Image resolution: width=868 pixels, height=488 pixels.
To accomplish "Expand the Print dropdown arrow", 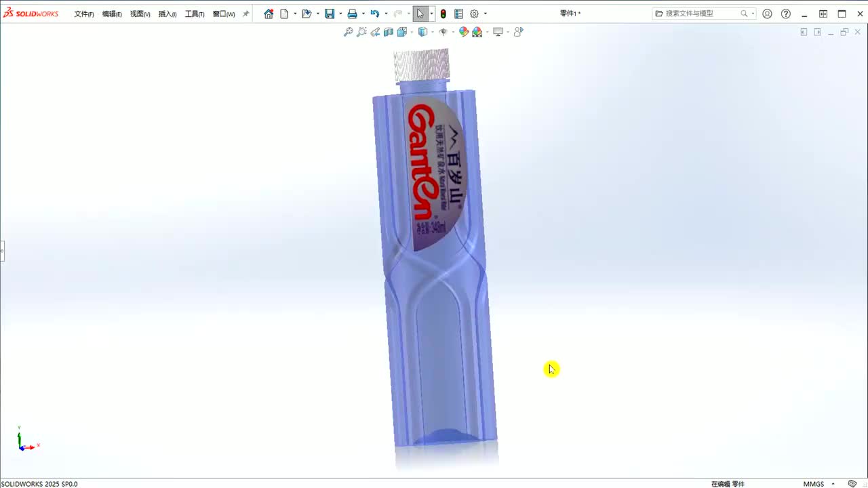I will click(363, 14).
